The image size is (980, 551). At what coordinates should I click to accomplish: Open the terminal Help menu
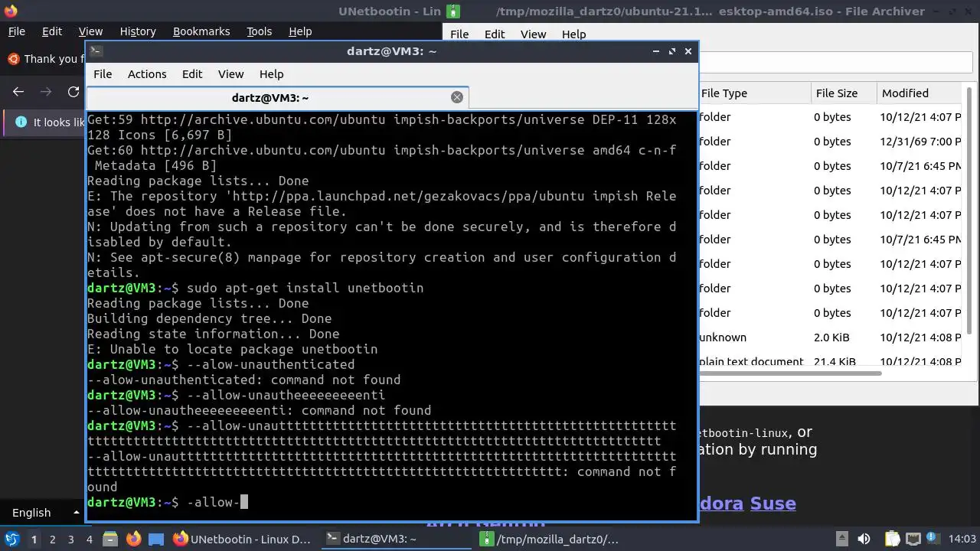click(272, 74)
